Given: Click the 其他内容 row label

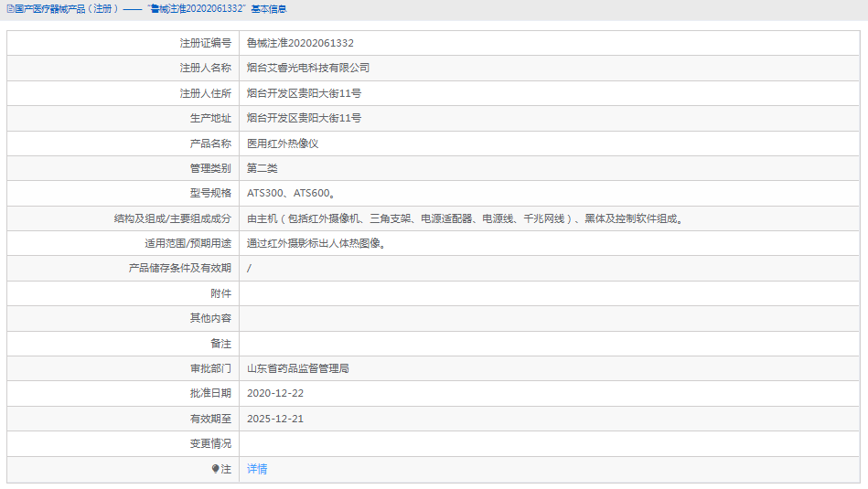Looking at the screenshot, I should pyautogui.click(x=210, y=319).
